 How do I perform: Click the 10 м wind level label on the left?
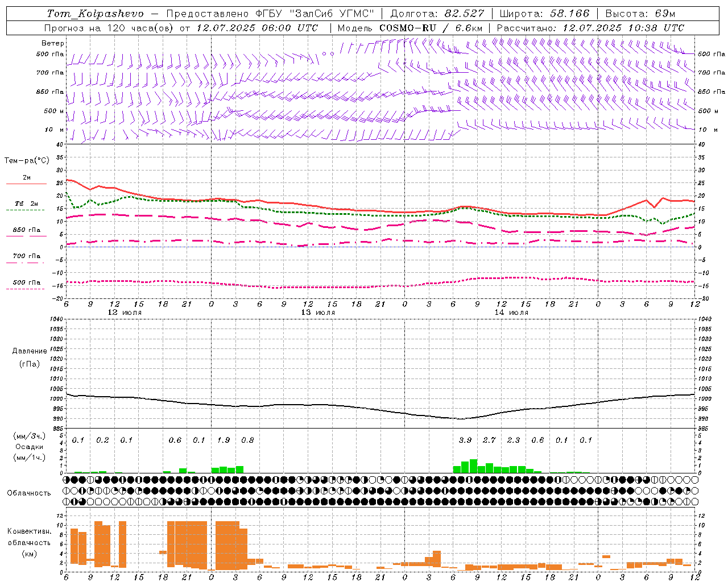[x=55, y=130]
